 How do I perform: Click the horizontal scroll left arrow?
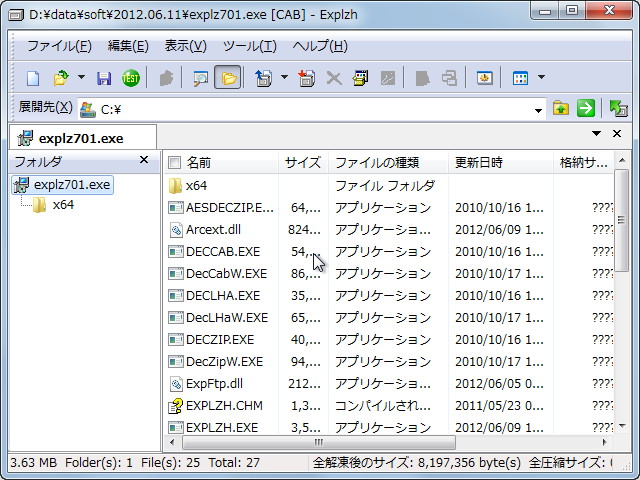(x=172, y=442)
